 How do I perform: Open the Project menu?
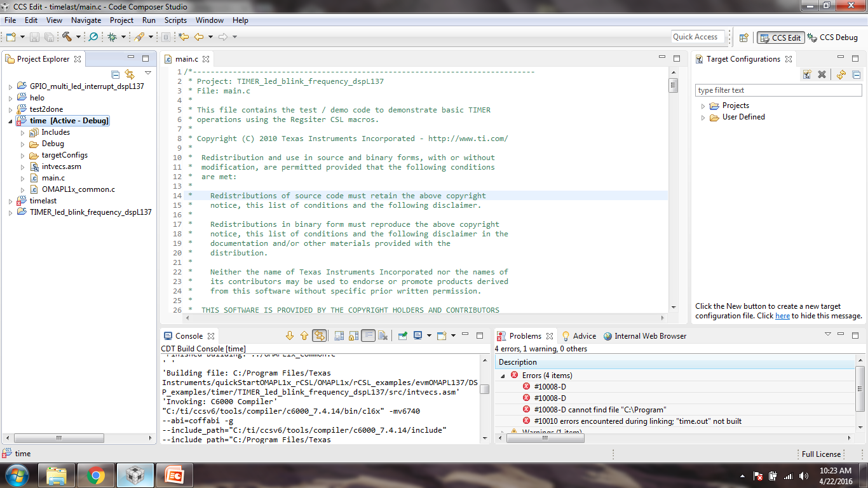(x=122, y=20)
